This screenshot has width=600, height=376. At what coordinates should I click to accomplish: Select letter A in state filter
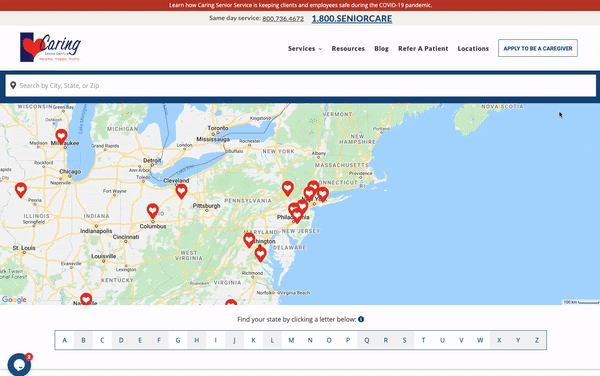(64, 340)
